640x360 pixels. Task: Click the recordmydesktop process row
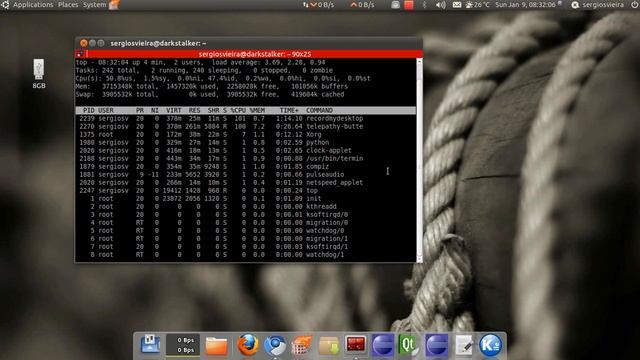246,118
